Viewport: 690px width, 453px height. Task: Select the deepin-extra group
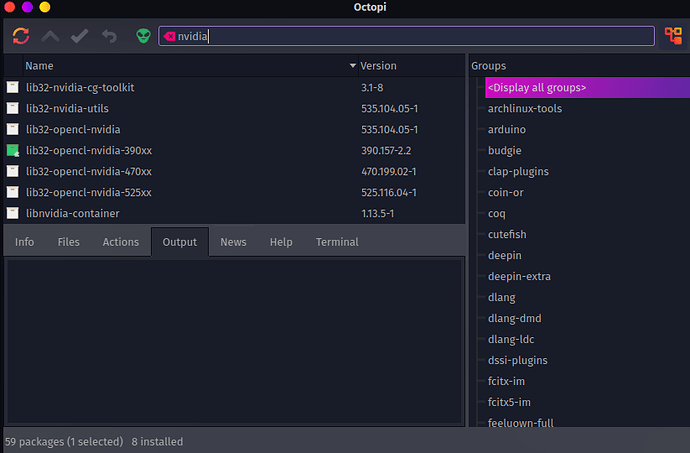[519, 276]
